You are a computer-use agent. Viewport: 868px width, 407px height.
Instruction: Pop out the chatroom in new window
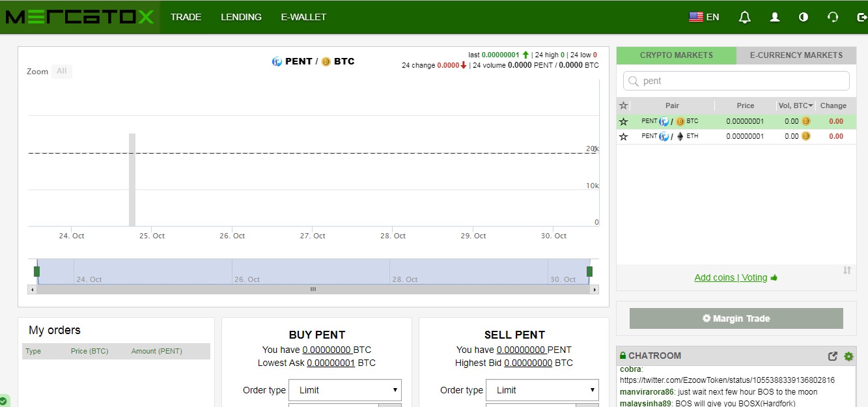point(832,356)
